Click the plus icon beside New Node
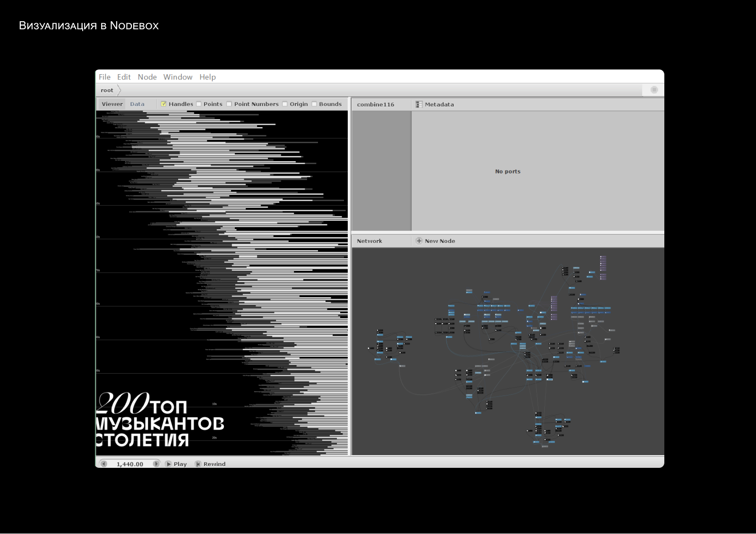Screen dimensions: 756x534 coord(419,241)
